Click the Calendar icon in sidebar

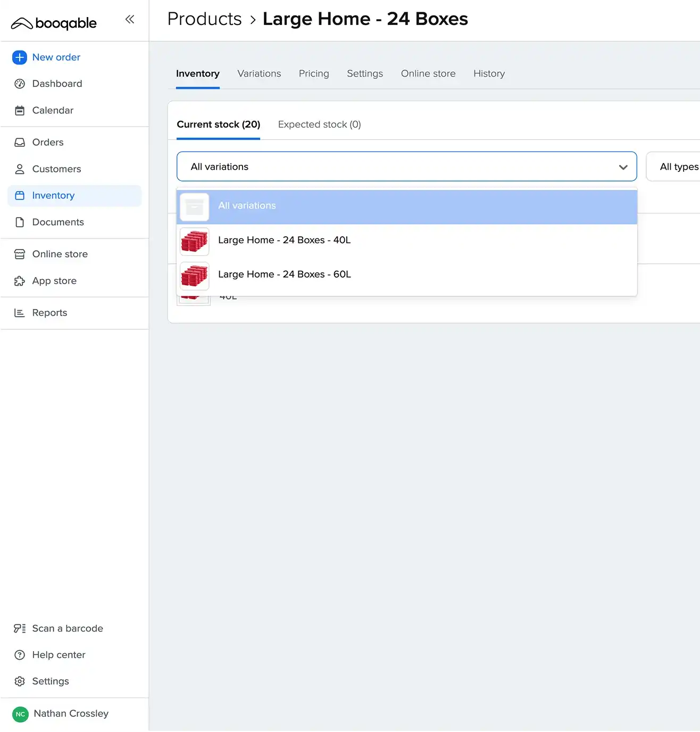(20, 111)
